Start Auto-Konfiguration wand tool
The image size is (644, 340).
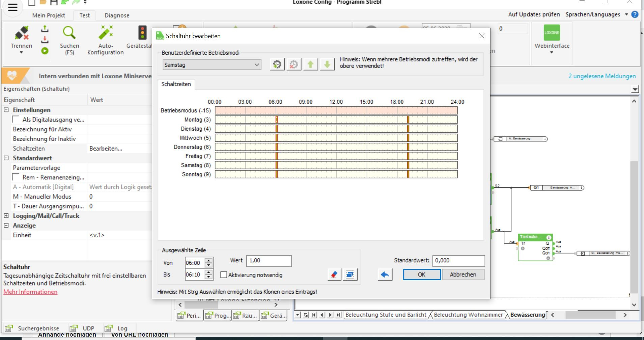(105, 33)
